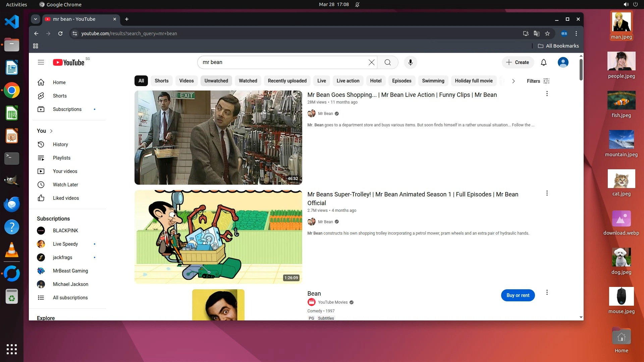Open the Filters options panel

point(538,81)
